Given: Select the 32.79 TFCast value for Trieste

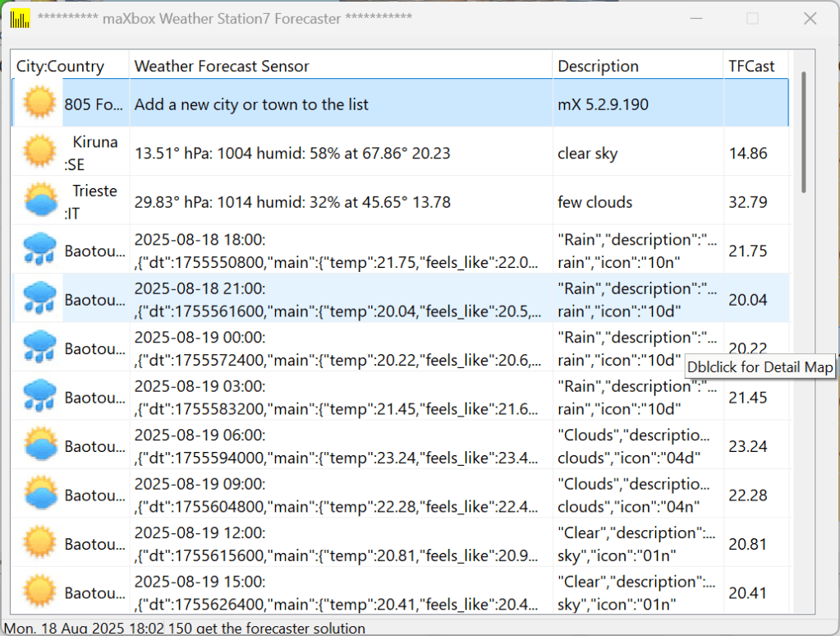Looking at the screenshot, I should coord(747,202).
